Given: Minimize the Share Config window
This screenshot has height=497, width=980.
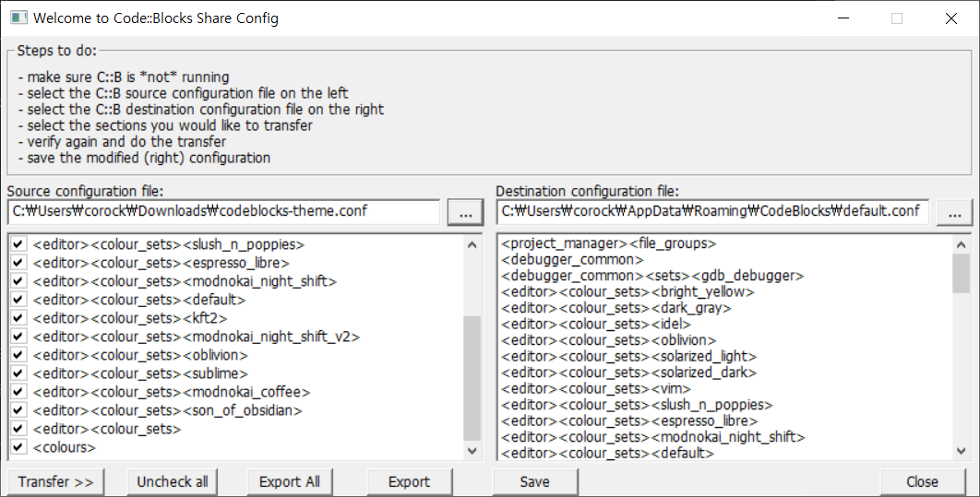Looking at the screenshot, I should pos(843,18).
